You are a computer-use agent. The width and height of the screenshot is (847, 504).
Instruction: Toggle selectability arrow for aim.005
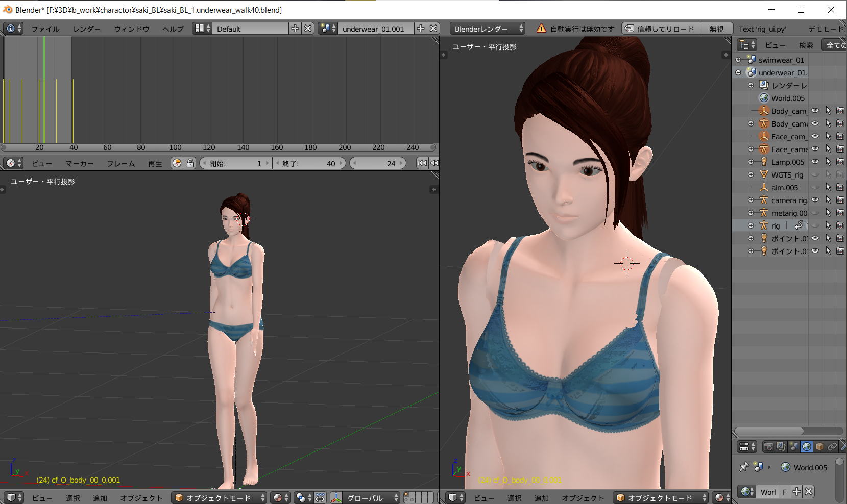828,187
